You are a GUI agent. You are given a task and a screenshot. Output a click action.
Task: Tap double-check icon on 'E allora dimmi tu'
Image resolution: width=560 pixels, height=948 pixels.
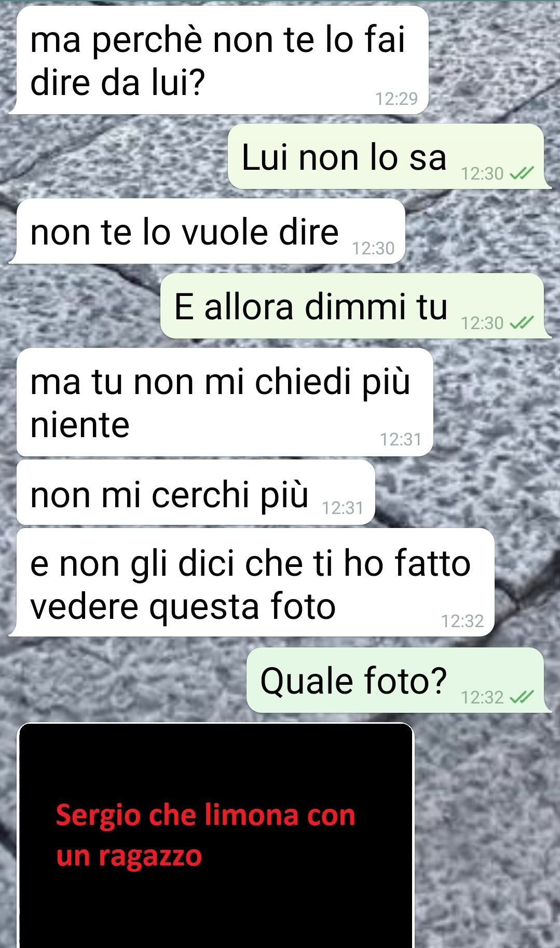pos(522,323)
